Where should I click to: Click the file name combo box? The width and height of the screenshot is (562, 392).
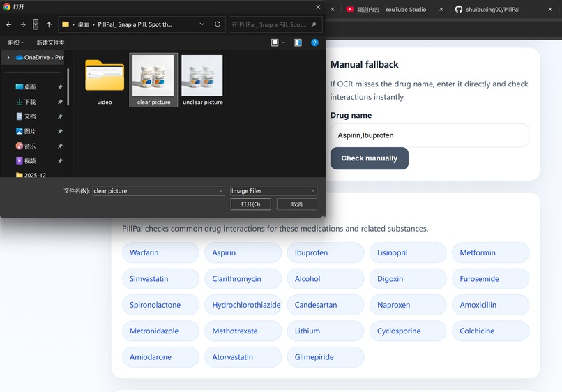click(x=158, y=191)
